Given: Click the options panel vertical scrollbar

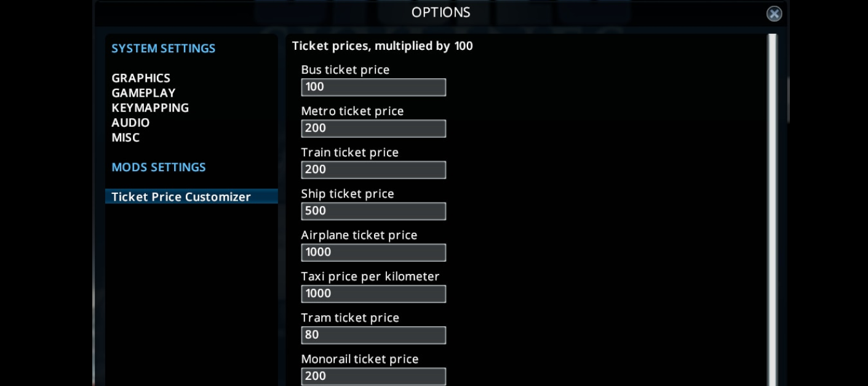Looking at the screenshot, I should tap(772, 209).
